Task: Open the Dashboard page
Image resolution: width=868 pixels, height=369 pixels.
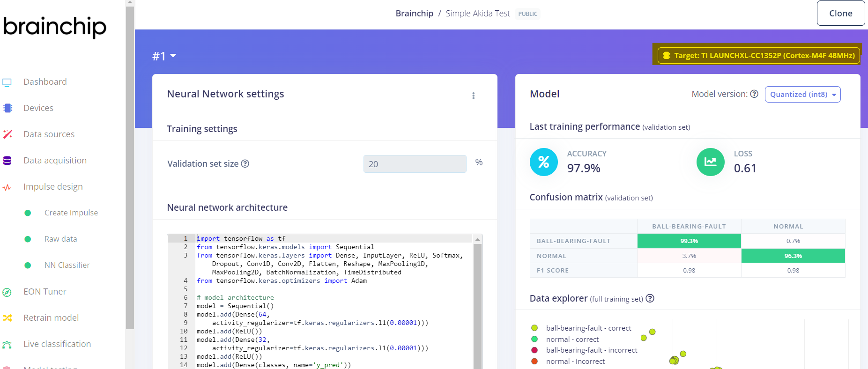Action: click(x=45, y=82)
